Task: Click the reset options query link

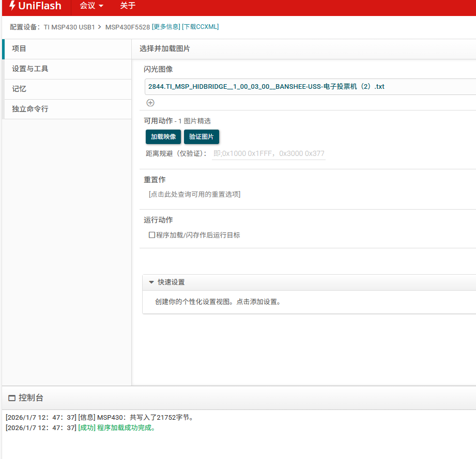Action: click(194, 194)
